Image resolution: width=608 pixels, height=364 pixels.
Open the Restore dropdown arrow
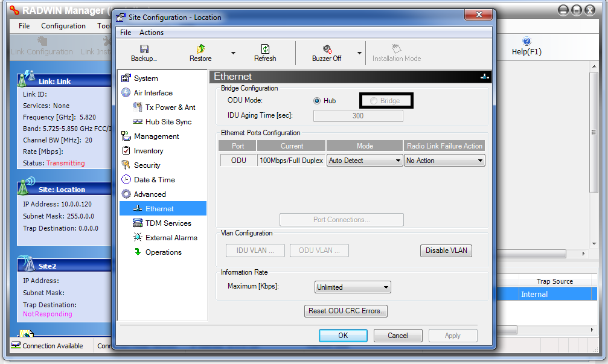point(233,53)
